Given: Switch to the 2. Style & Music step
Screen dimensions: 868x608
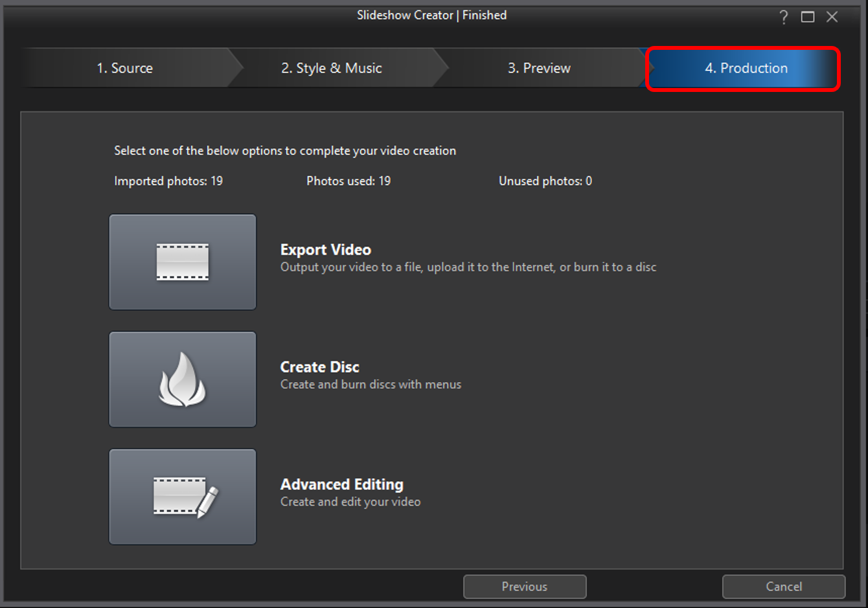Looking at the screenshot, I should point(332,68).
